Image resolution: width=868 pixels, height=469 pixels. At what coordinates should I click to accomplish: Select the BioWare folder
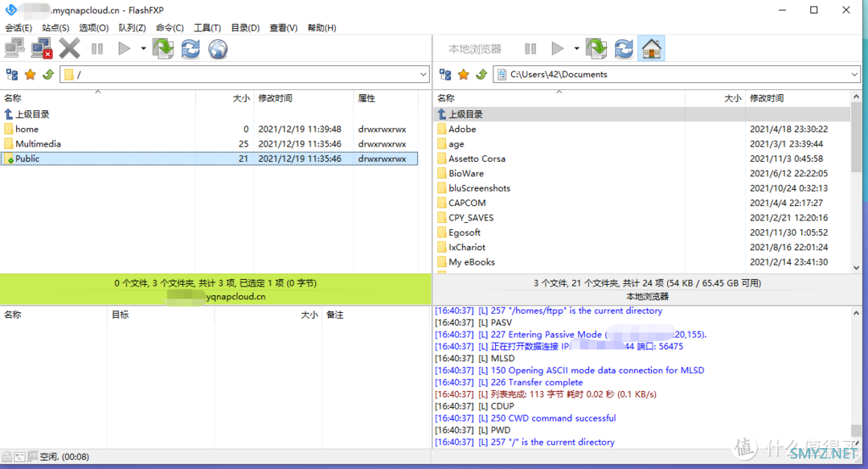[x=641, y=174]
